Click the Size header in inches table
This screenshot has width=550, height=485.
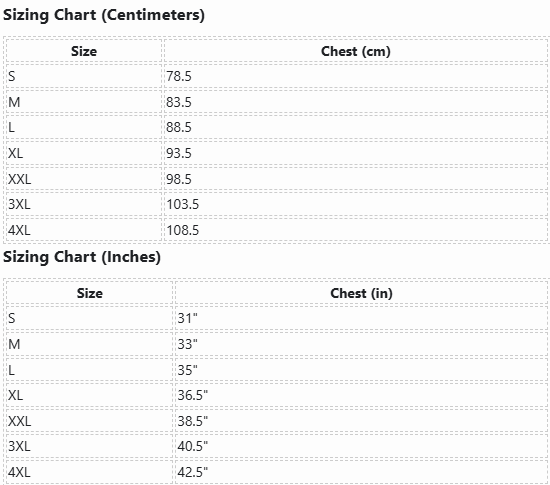pyautogui.click(x=89, y=294)
